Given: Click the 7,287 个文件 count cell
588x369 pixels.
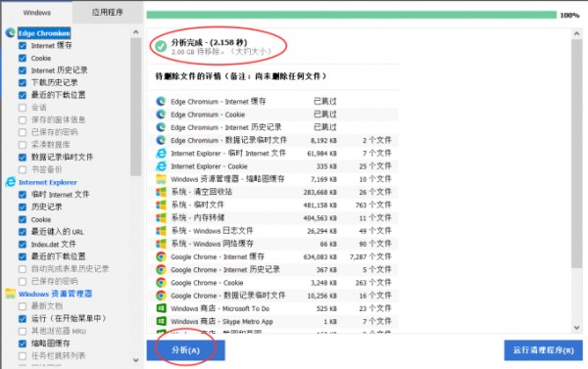Looking at the screenshot, I should 370,256.
